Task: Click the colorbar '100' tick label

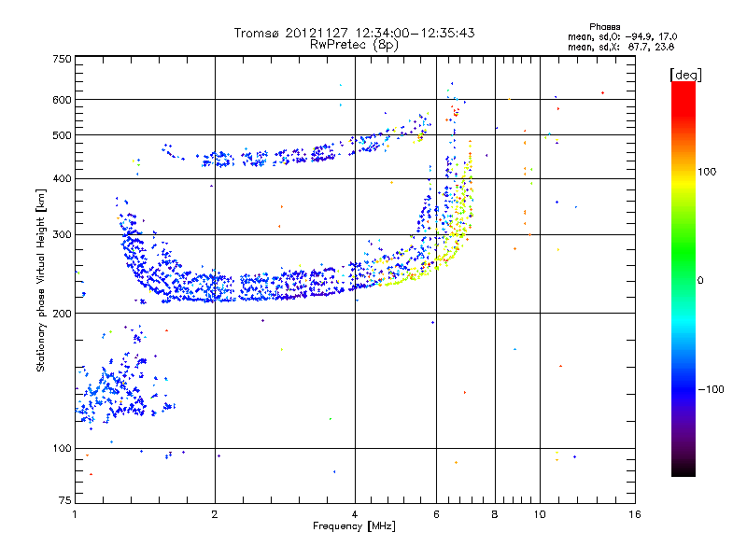Action: pos(707,172)
